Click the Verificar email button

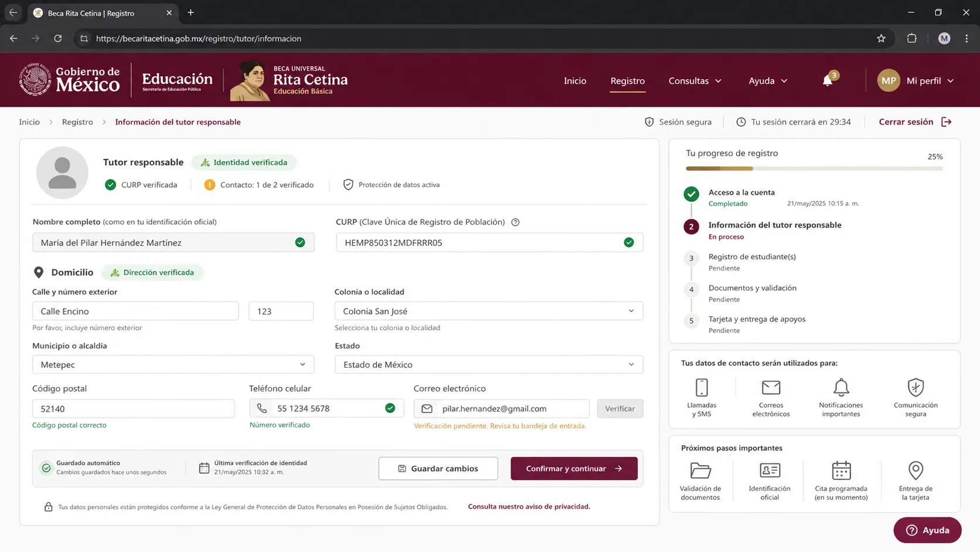tap(620, 409)
